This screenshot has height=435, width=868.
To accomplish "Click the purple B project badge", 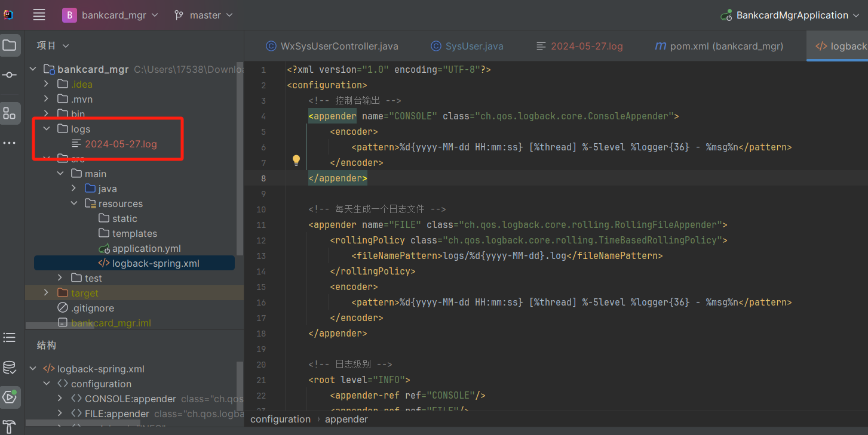I will pyautogui.click(x=69, y=15).
